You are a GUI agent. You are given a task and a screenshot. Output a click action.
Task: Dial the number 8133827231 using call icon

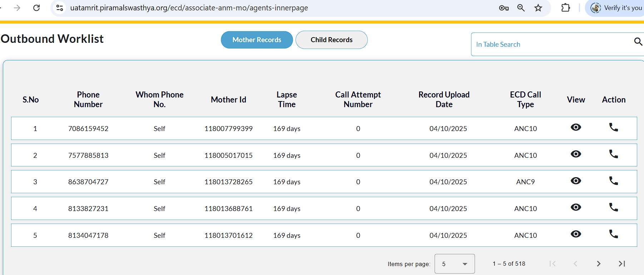(613, 207)
